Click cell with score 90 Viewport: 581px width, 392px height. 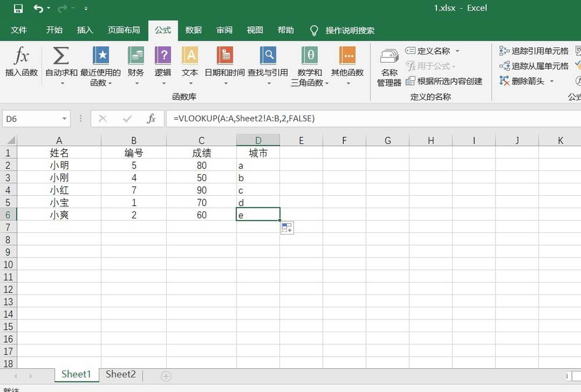(x=202, y=190)
